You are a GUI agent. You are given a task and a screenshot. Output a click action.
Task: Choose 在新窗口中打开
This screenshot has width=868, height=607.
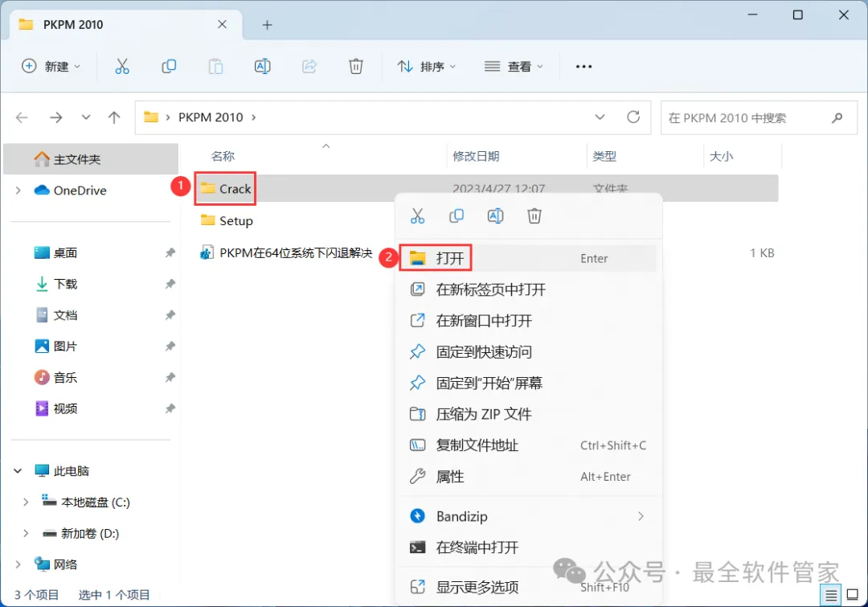(528, 321)
